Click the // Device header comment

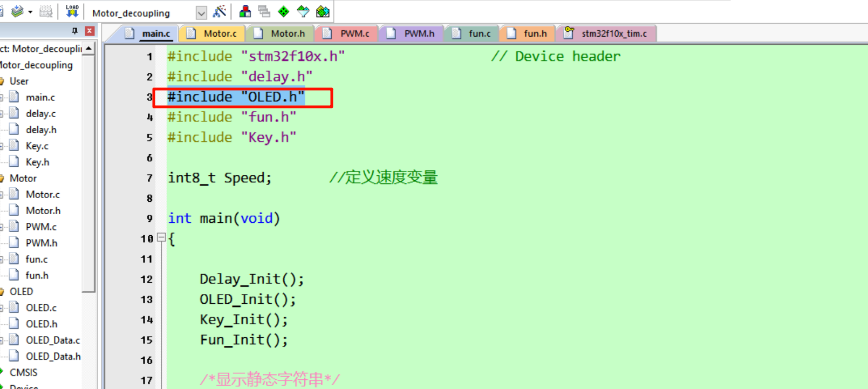pos(556,56)
